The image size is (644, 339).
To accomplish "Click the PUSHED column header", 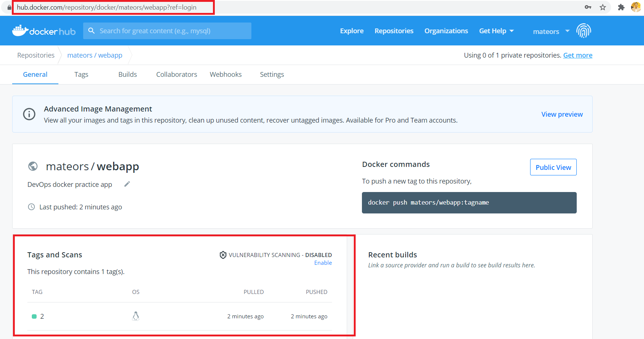I will 316,292.
